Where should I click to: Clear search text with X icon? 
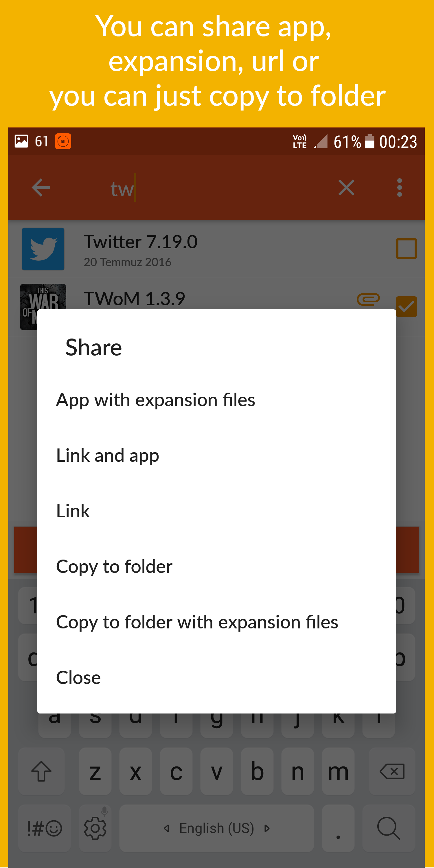click(346, 187)
